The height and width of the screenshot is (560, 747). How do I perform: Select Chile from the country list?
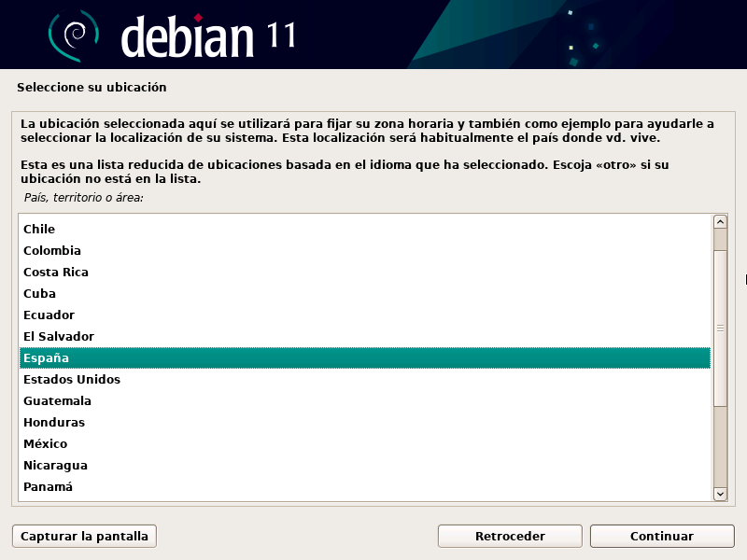pos(39,230)
